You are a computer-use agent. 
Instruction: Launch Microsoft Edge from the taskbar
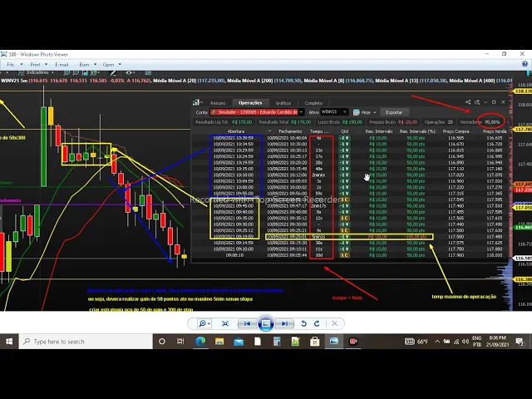[x=200, y=342]
